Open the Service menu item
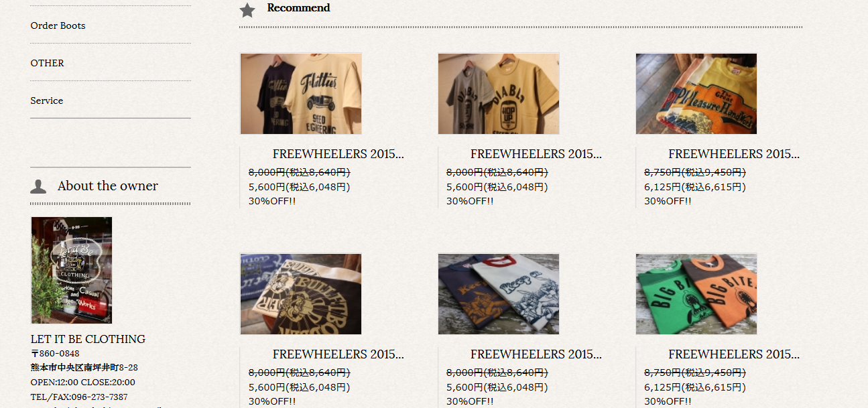Screen dimensions: 868x408 tap(47, 100)
